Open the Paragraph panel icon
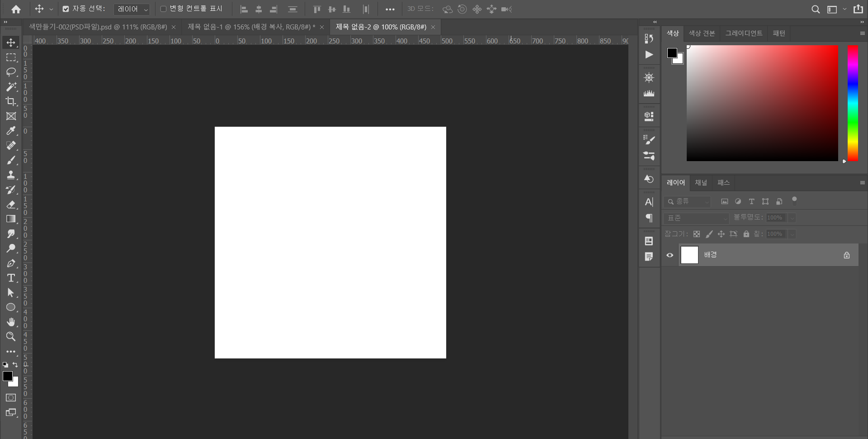868x439 pixels. (x=649, y=218)
